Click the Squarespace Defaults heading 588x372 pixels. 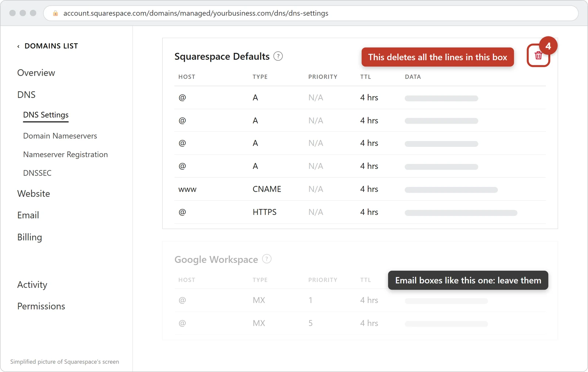(222, 57)
